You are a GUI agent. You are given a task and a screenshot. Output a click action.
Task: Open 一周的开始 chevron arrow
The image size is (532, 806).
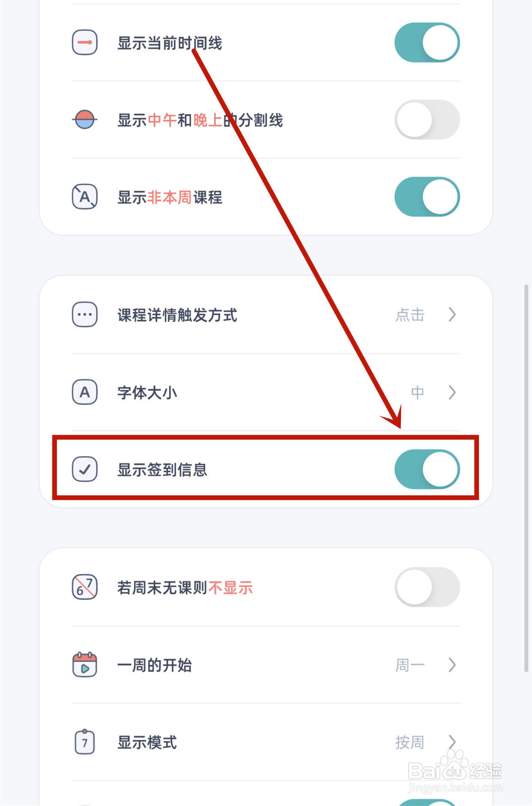pyautogui.click(x=452, y=665)
